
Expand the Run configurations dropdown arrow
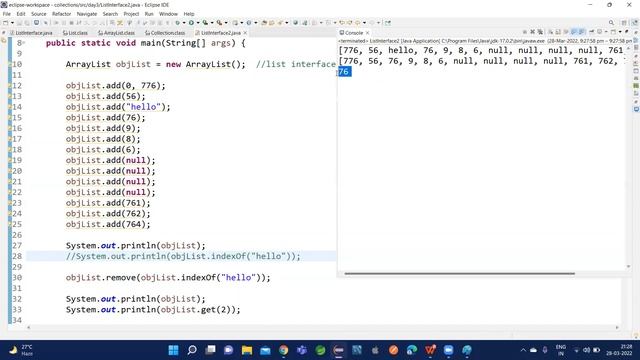tap(198, 23)
